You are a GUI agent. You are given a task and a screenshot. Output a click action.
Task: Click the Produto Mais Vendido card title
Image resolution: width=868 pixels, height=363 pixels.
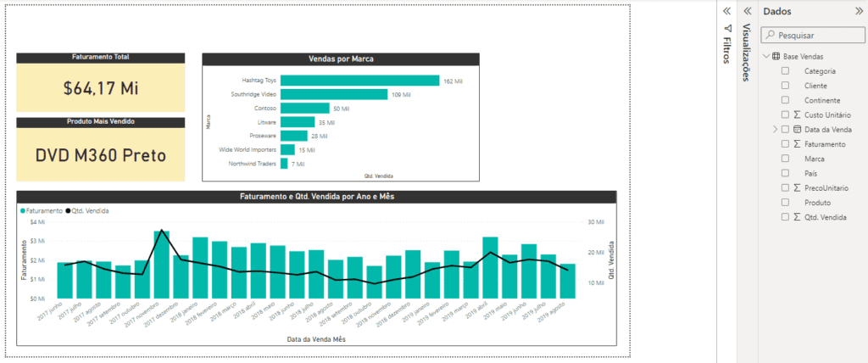coord(101,120)
